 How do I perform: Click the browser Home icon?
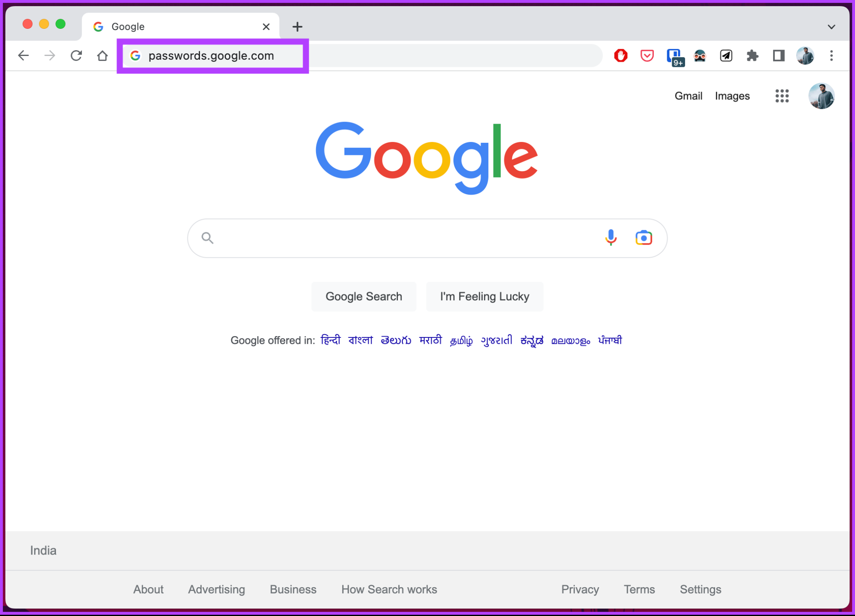102,56
